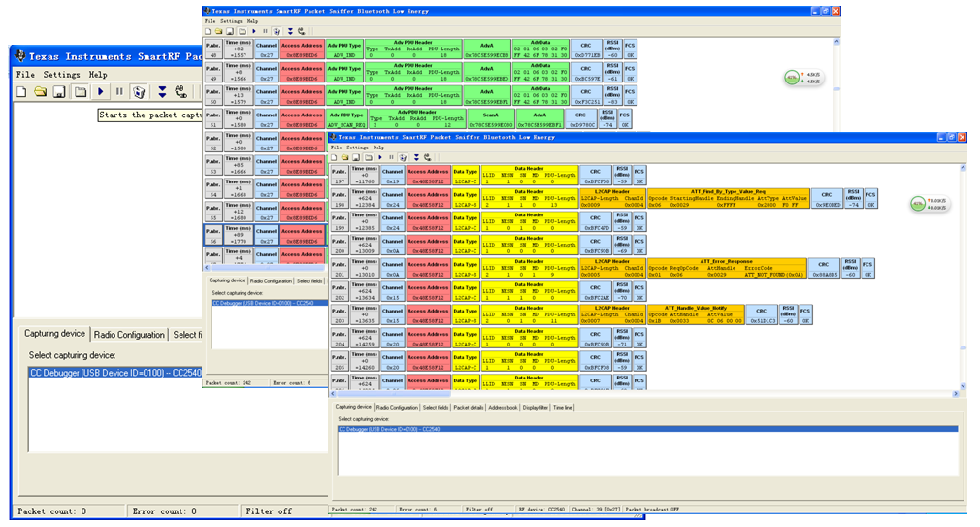The height and width of the screenshot is (527, 980).
Task: Toggle auto-scroll double arrows in left window
Action: pos(162,92)
